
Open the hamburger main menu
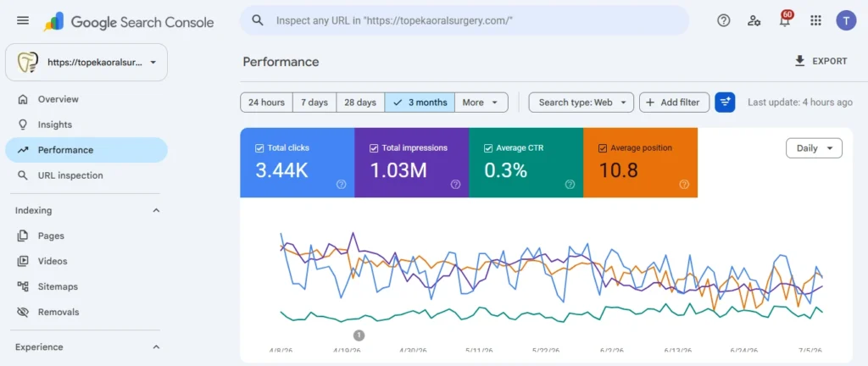[23, 21]
